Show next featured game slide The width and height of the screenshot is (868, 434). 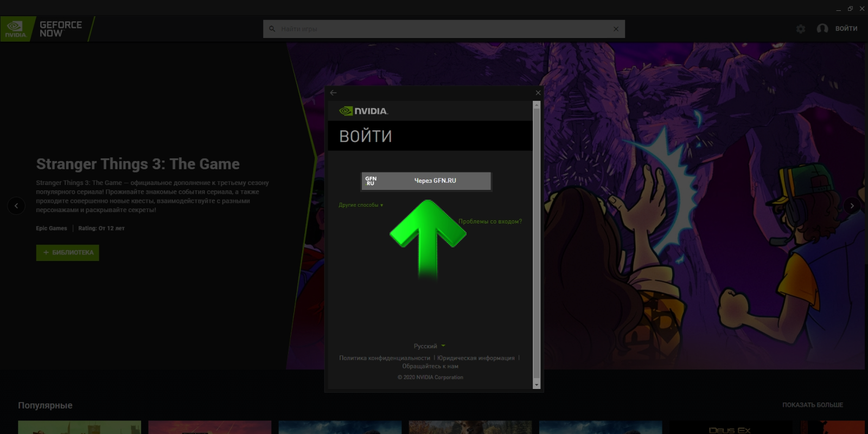click(852, 206)
